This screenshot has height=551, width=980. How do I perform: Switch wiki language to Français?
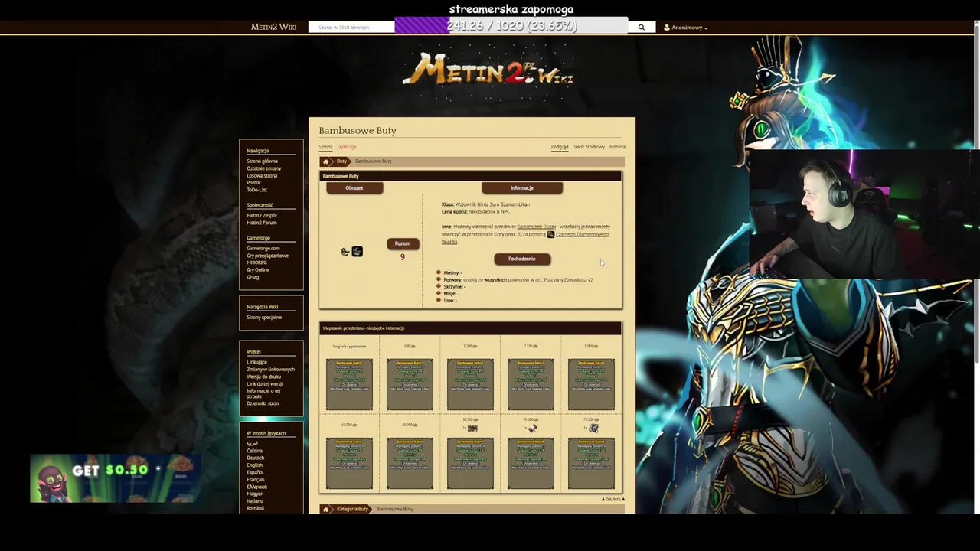[255, 480]
